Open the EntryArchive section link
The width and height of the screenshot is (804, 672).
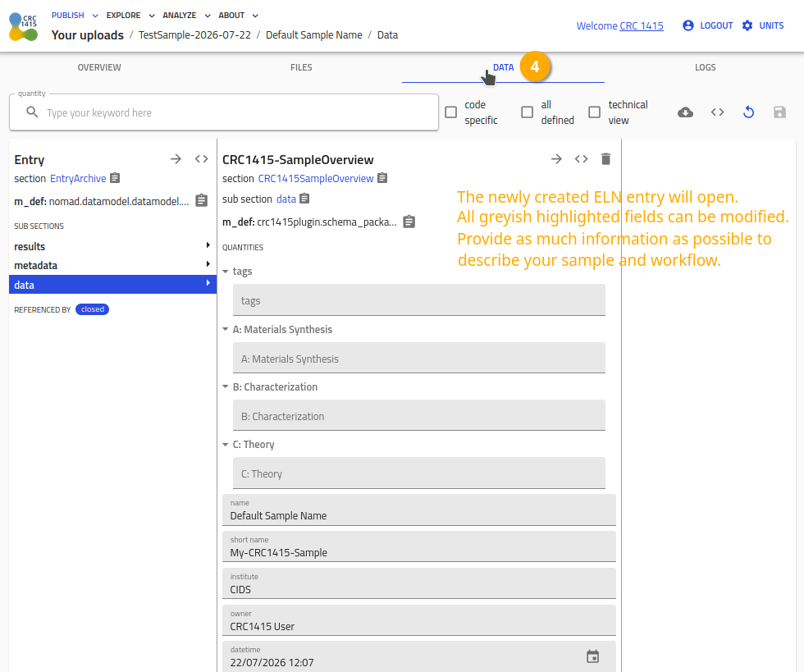tap(78, 179)
